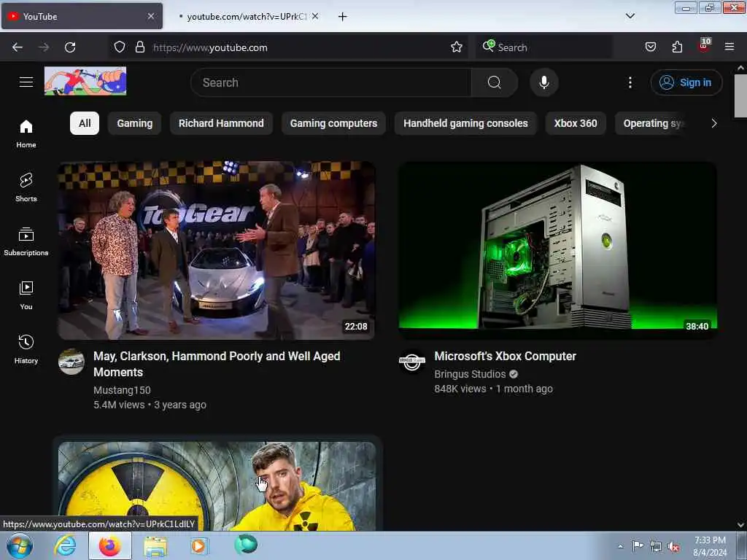The image size is (747, 560).
Task: Start voice search with microphone icon
Action: 543,82
